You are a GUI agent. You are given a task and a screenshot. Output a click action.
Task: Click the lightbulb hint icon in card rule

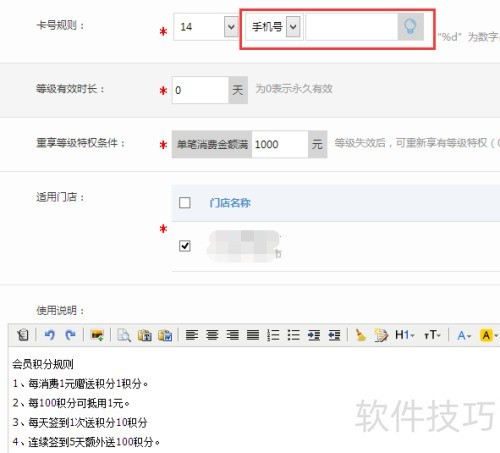pyautogui.click(x=410, y=27)
